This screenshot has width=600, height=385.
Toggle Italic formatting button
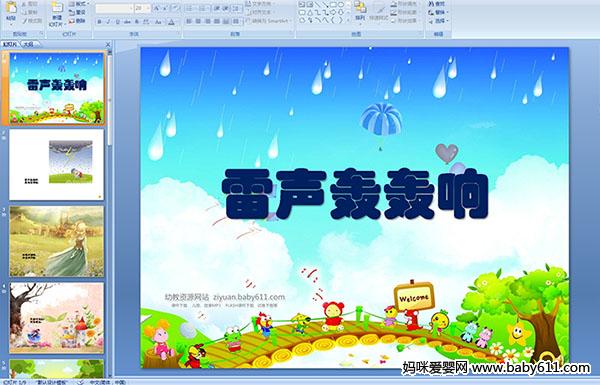[108, 22]
